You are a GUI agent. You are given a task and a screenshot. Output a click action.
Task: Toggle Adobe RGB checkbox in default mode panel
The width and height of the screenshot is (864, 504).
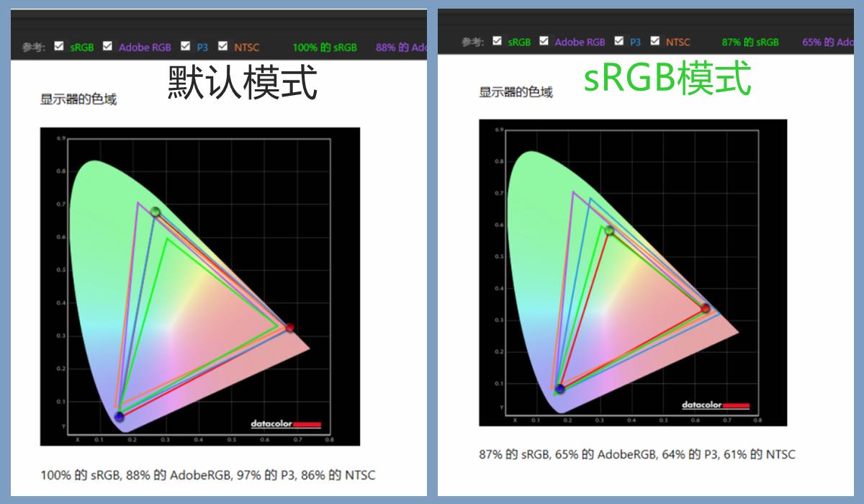pyautogui.click(x=107, y=46)
